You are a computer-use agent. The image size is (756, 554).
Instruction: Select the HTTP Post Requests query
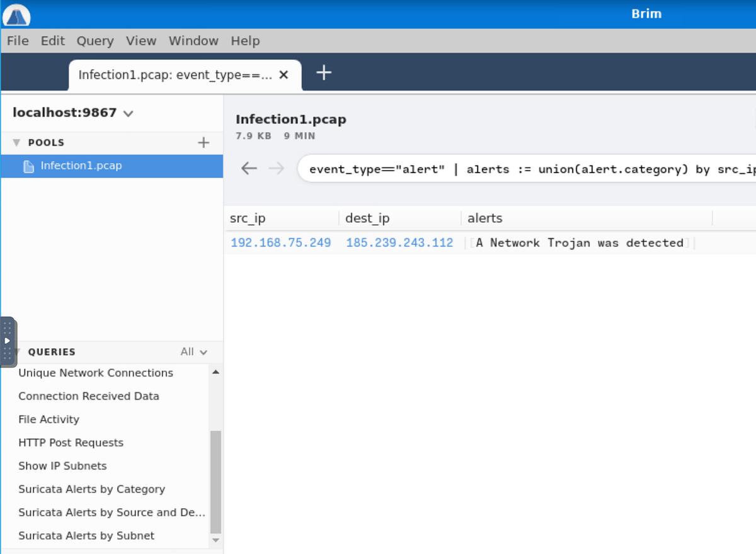tap(71, 443)
